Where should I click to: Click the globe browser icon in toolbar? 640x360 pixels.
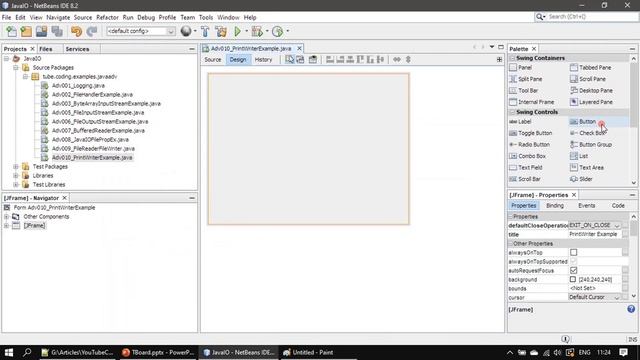pos(186,31)
